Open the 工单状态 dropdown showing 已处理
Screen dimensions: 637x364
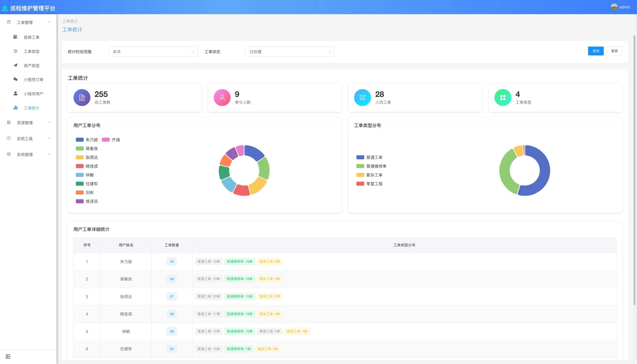coord(290,52)
